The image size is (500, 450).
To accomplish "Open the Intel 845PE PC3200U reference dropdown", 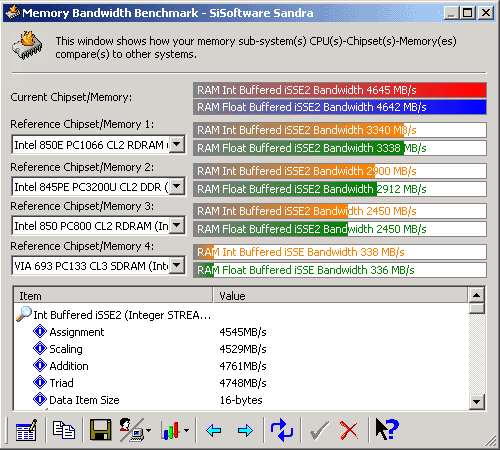I will click(x=177, y=186).
